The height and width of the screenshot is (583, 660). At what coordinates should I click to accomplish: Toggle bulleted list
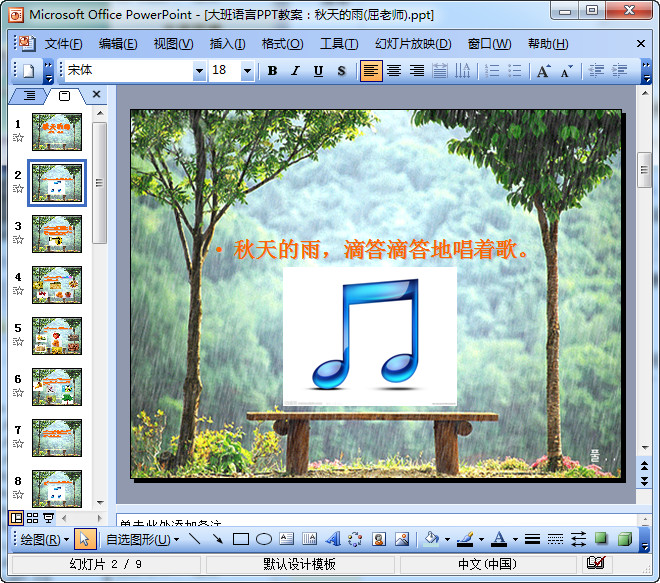pyautogui.click(x=514, y=71)
